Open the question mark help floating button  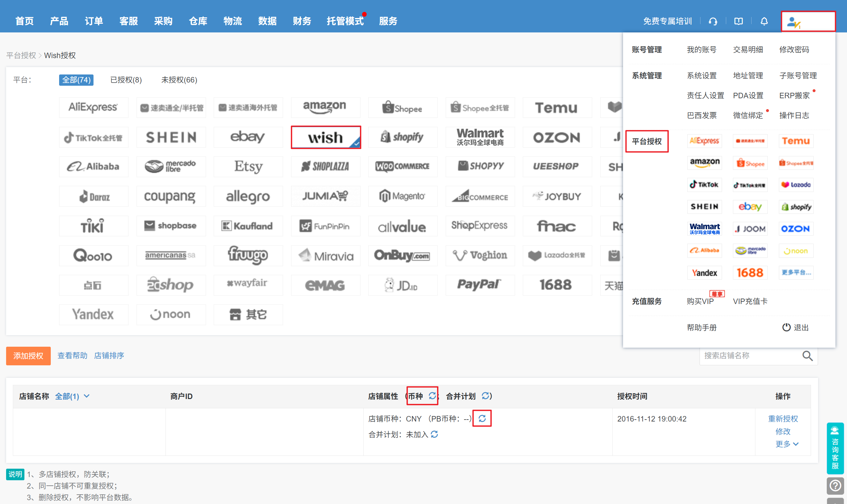tap(835, 486)
